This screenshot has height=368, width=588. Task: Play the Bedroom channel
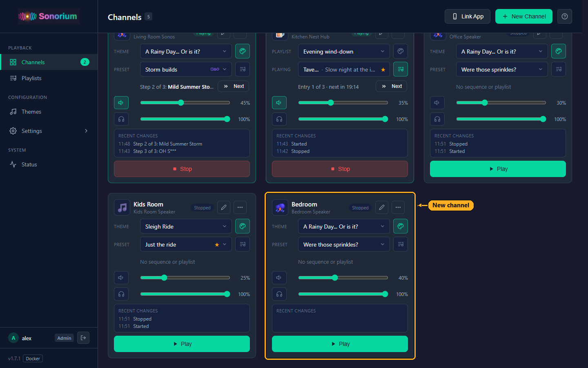pyautogui.click(x=340, y=344)
